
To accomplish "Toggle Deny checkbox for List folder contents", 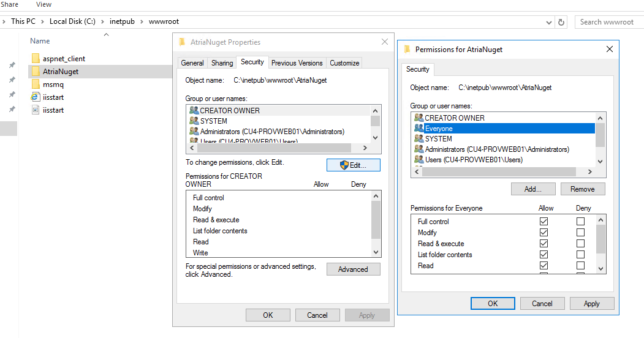I will [x=580, y=255].
